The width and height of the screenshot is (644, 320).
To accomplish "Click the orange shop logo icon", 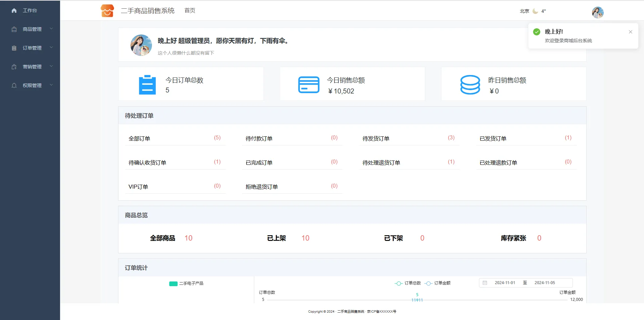I will 107,11.
